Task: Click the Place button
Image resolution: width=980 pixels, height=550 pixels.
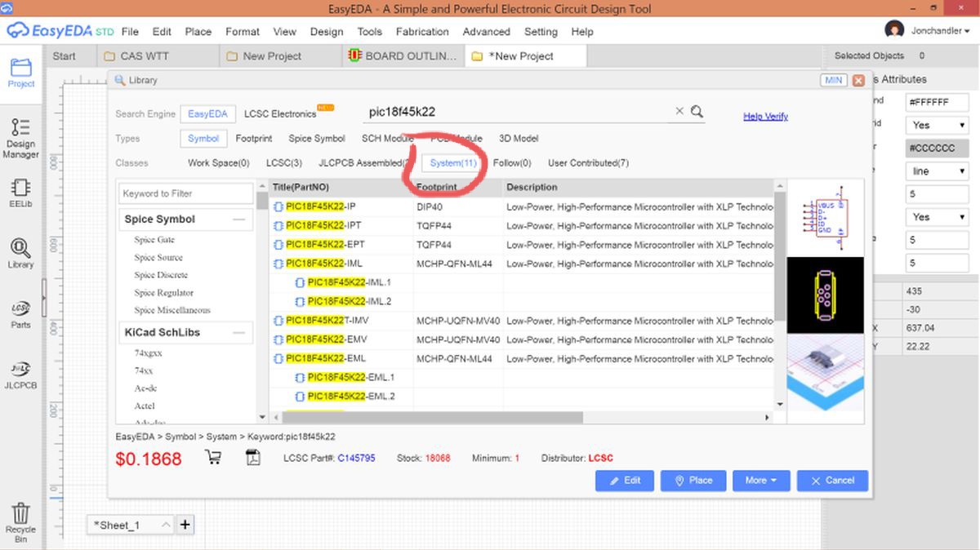Action: pyautogui.click(x=693, y=481)
